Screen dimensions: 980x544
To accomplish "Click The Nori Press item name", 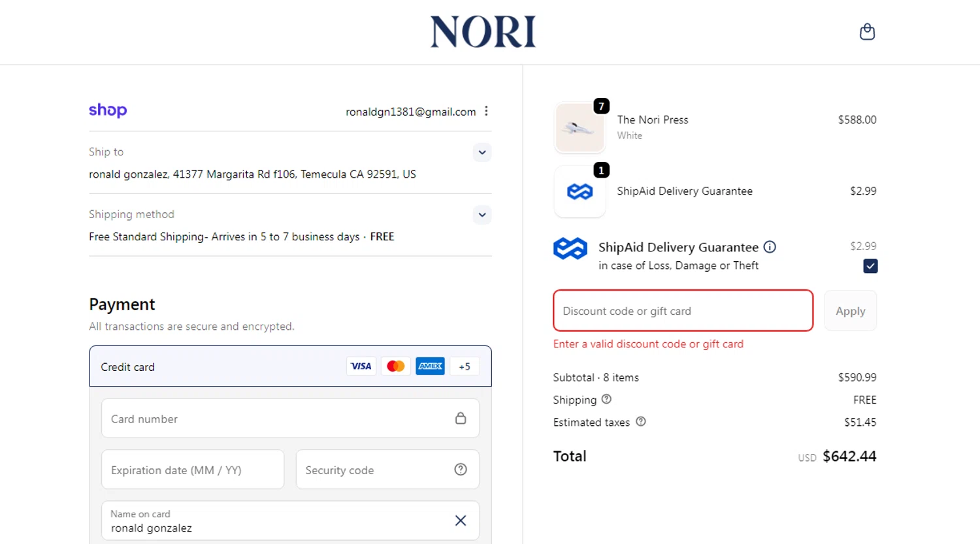I will (653, 120).
